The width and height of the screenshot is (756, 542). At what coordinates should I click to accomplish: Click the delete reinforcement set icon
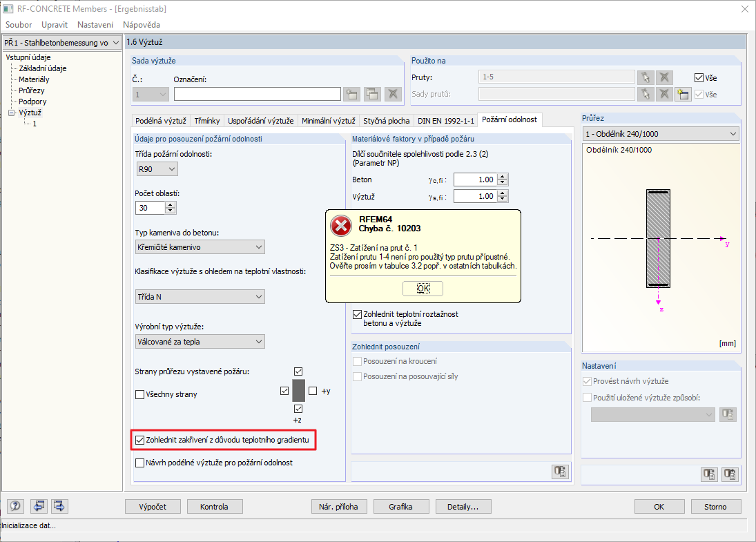click(x=393, y=93)
